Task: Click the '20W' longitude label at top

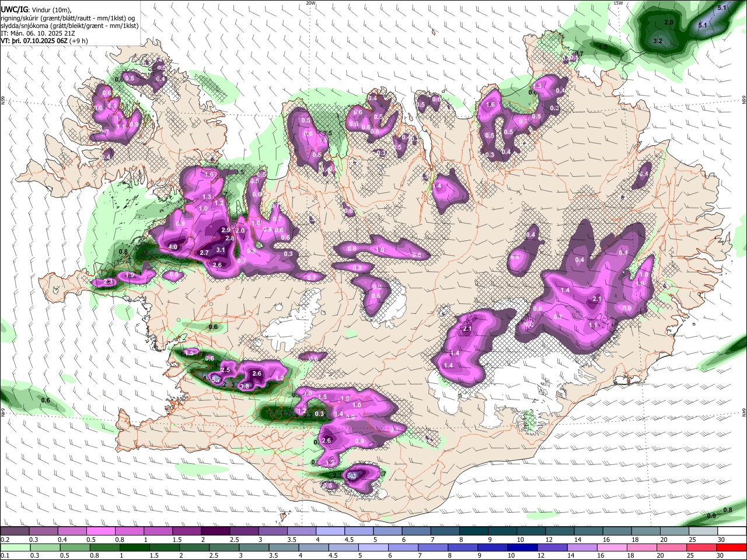Action: [x=310, y=3]
